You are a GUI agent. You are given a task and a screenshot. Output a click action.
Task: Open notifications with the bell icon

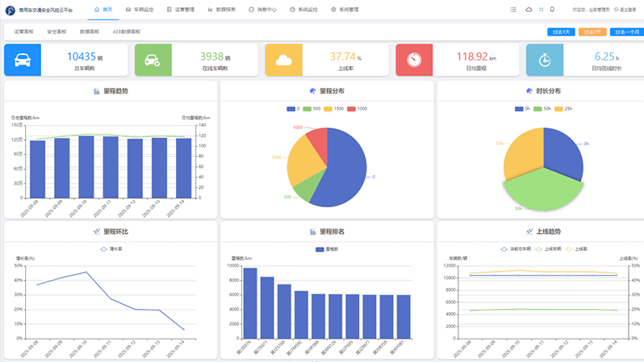click(x=552, y=10)
